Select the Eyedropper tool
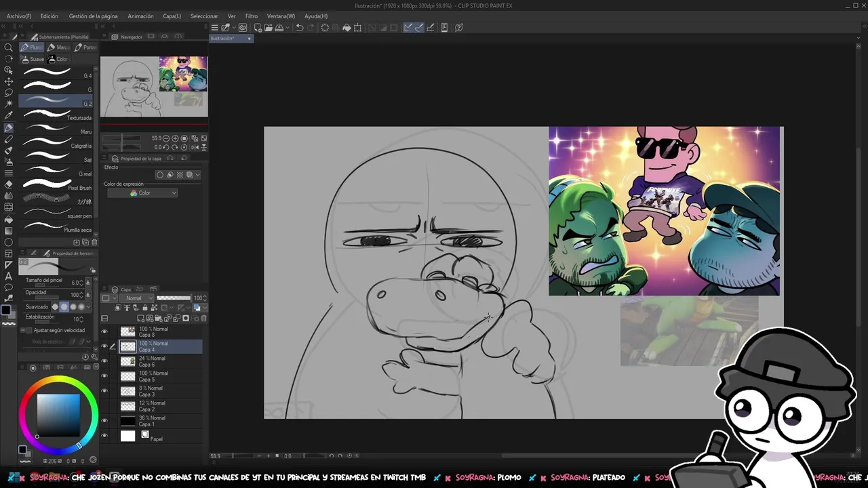The image size is (868, 488). (x=9, y=116)
